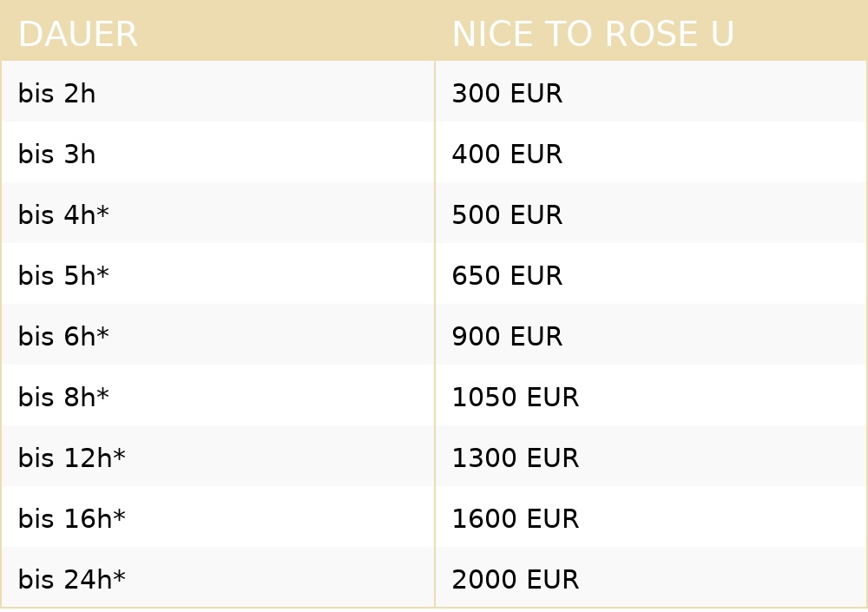Click the 300 EUR price cell
This screenshot has width=868, height=612.
pos(507,94)
